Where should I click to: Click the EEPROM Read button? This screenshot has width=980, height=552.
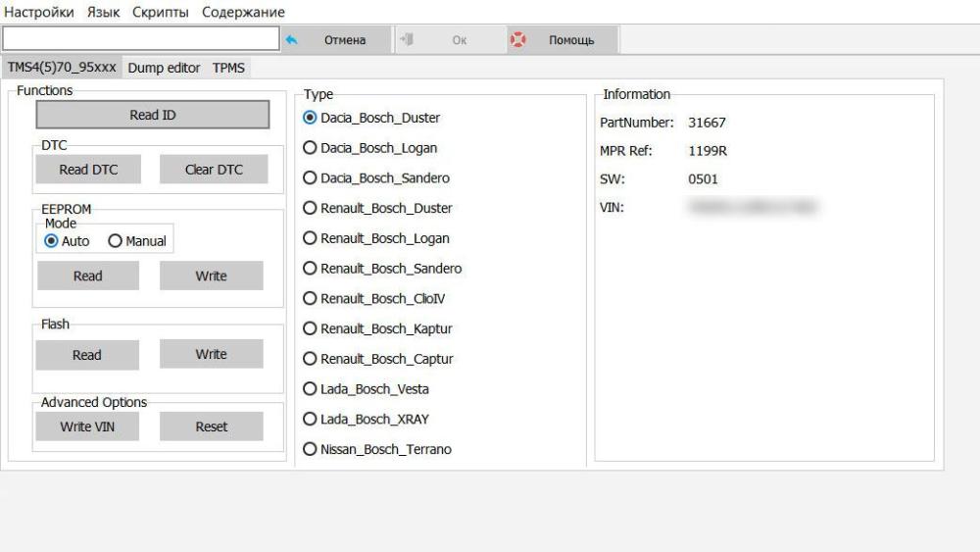[x=88, y=276]
